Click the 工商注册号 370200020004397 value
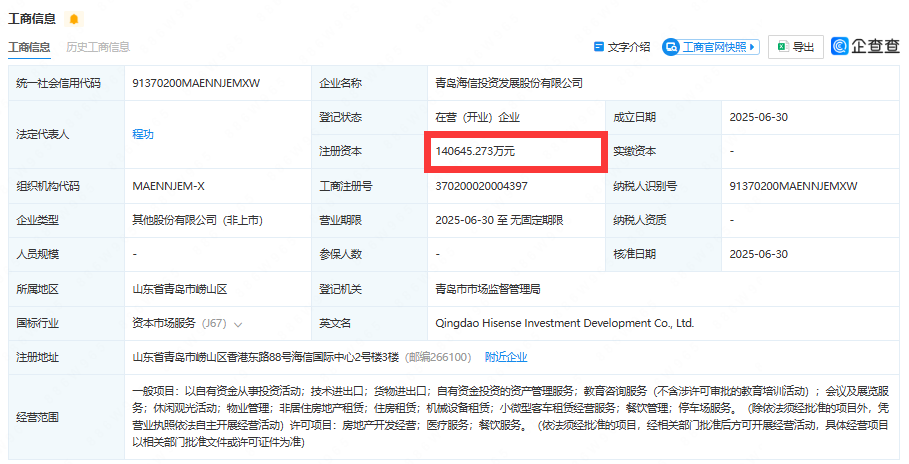Screen dimensions: 909x464 pos(481,186)
